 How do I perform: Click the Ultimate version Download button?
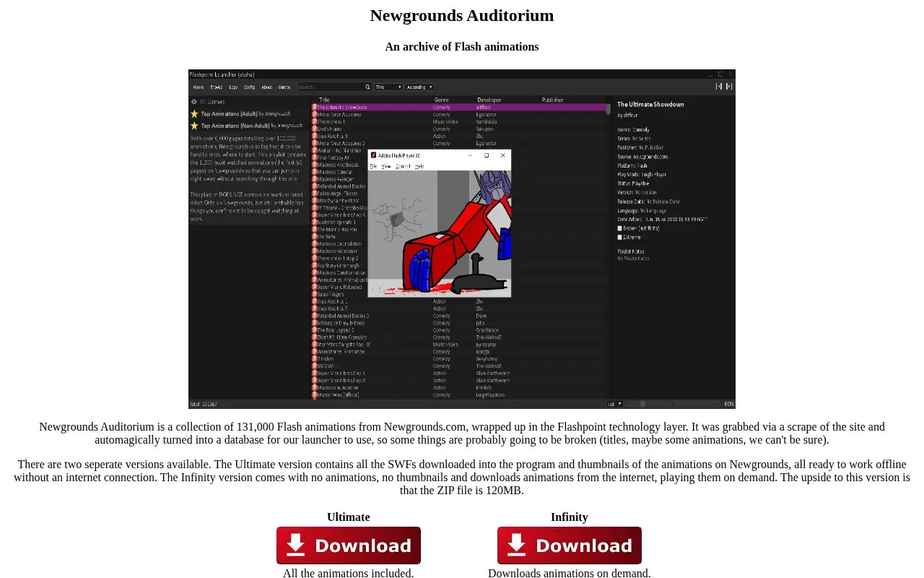click(349, 545)
